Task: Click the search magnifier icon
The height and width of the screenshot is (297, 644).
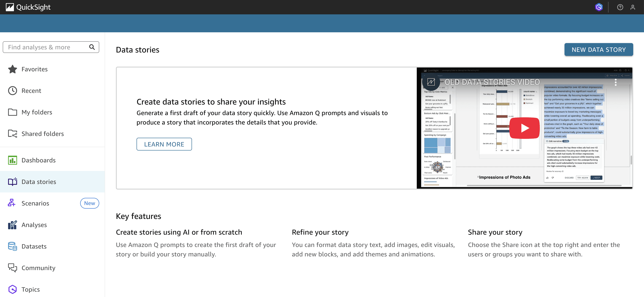Action: coord(92,47)
